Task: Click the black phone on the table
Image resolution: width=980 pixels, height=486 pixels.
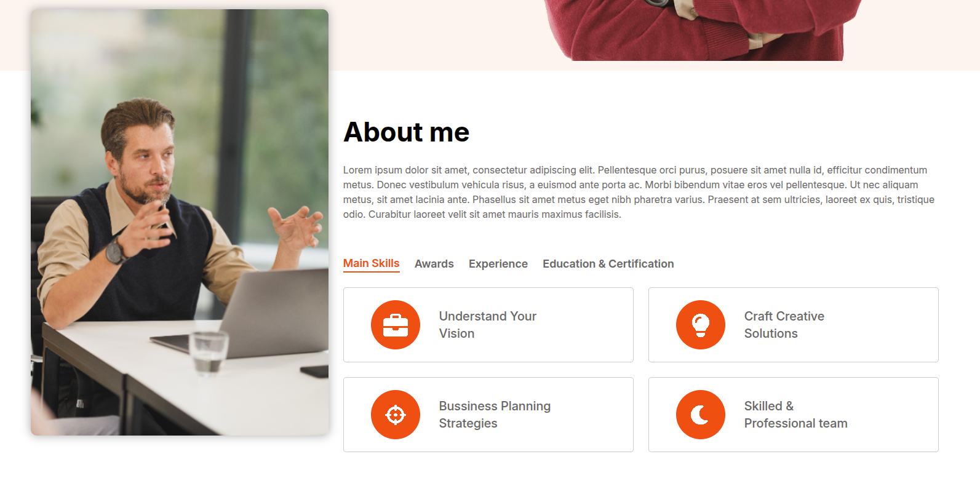Action: 314,371
